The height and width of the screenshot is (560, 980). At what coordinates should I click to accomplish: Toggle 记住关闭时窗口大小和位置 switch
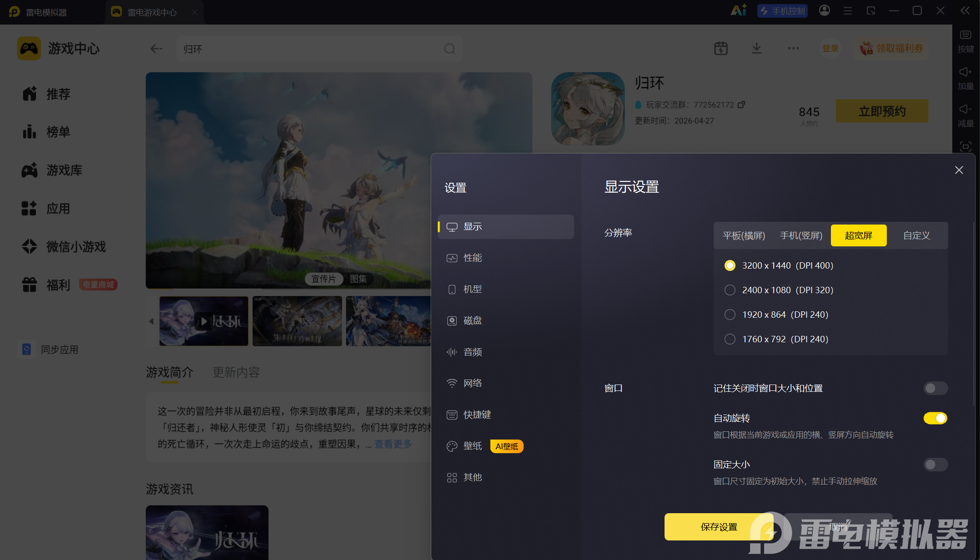point(935,388)
